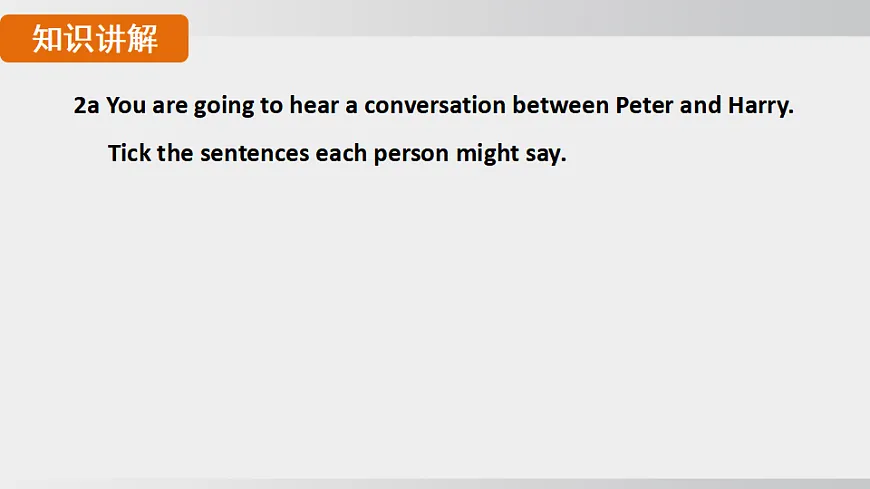Click the word "hear" in first line
Screen dimensions: 870x489
click(x=314, y=105)
